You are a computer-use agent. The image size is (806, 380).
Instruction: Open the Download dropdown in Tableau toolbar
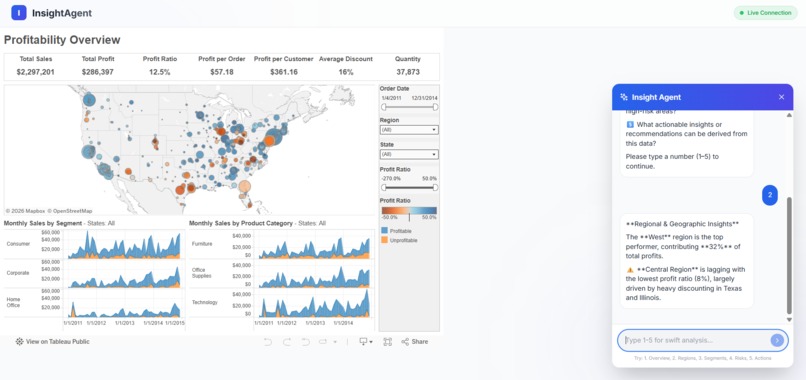[x=365, y=341]
